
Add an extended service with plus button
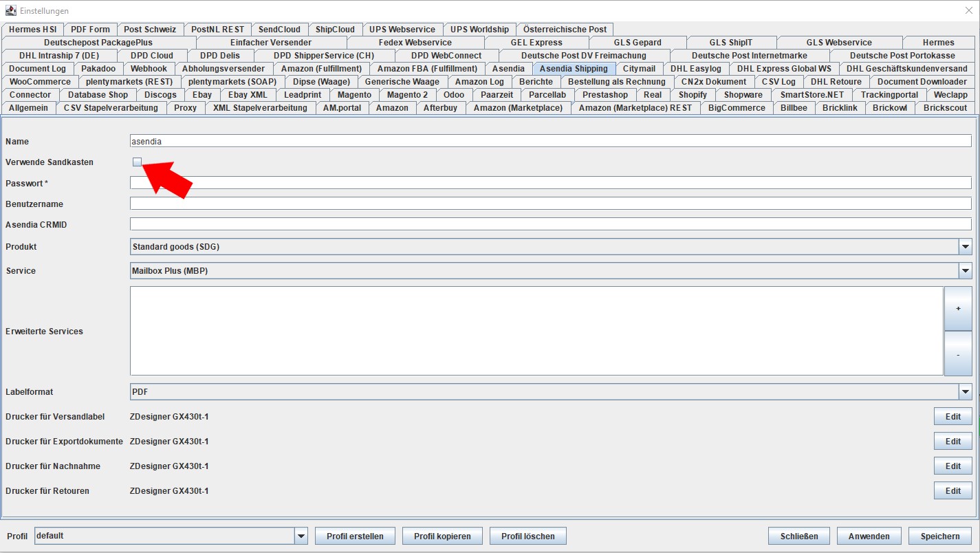pyautogui.click(x=958, y=309)
